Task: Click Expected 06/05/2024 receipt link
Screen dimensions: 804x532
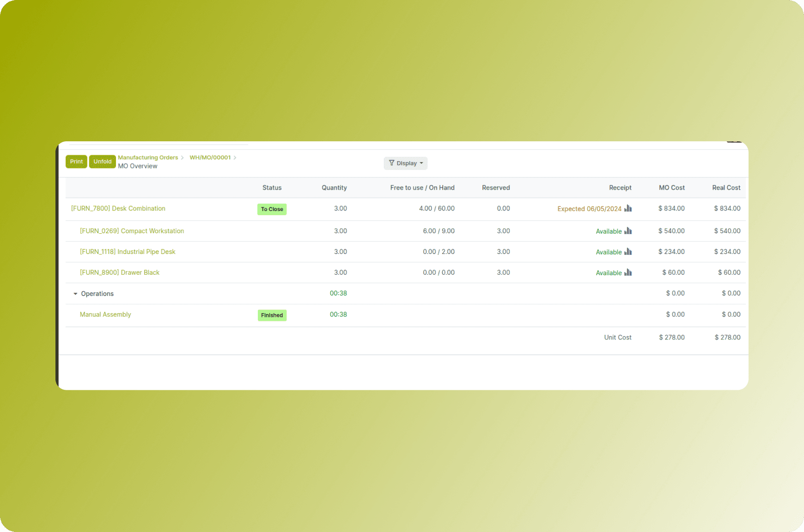Action: 589,209
